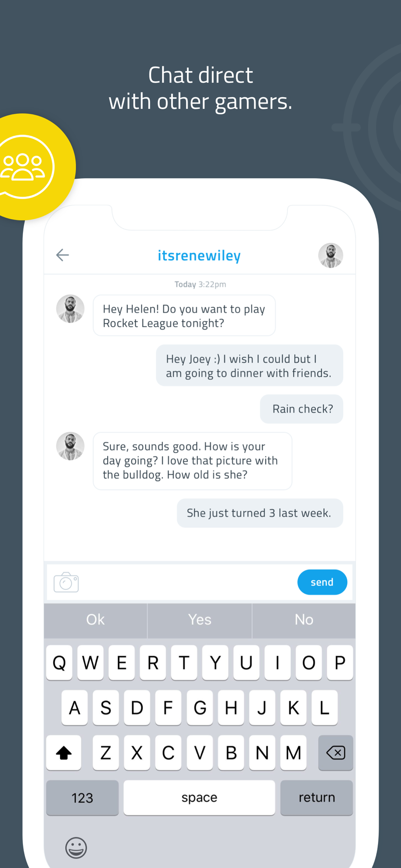The image size is (401, 868).
Task: Choose the 'Yes' keyboard suggestion
Action: 200,620
